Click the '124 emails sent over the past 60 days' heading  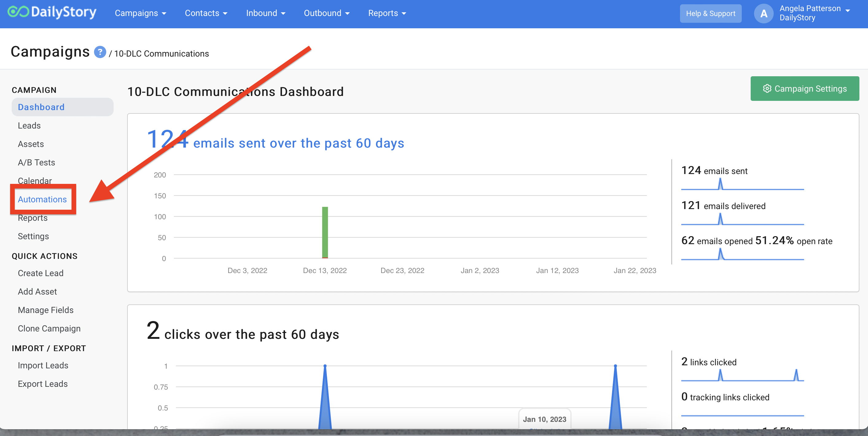(275, 141)
